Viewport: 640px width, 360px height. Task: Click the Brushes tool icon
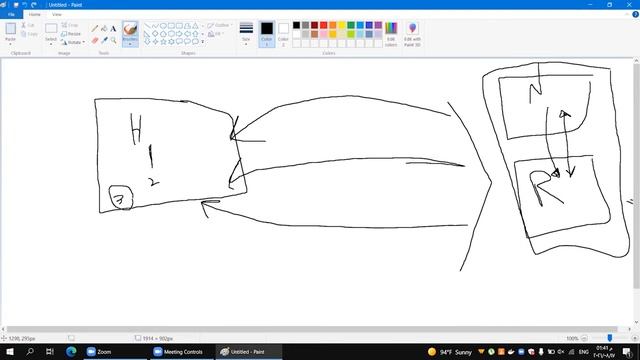(x=130, y=29)
